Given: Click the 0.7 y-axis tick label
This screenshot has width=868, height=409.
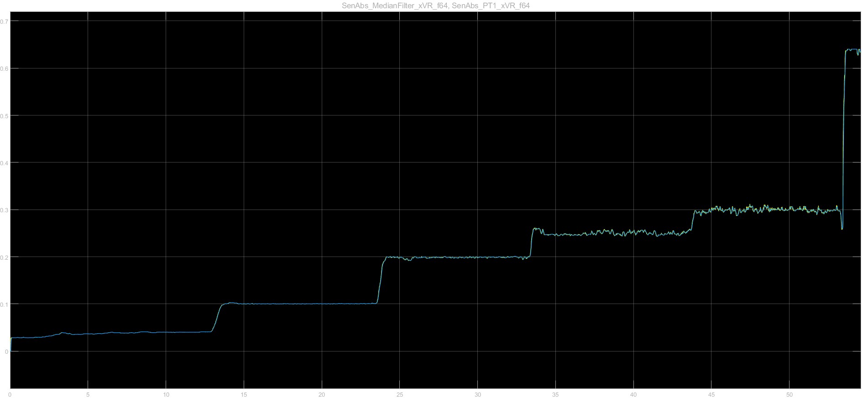Looking at the screenshot, I should click(4, 21).
